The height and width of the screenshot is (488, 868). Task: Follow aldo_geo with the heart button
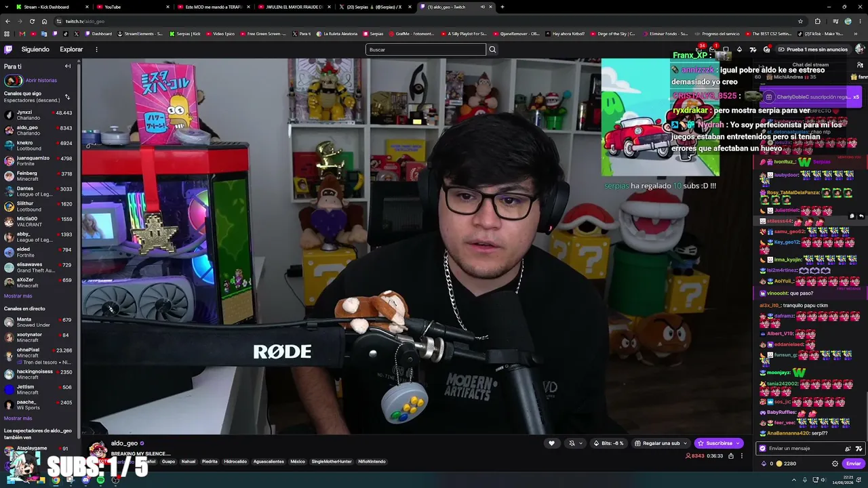pos(551,443)
